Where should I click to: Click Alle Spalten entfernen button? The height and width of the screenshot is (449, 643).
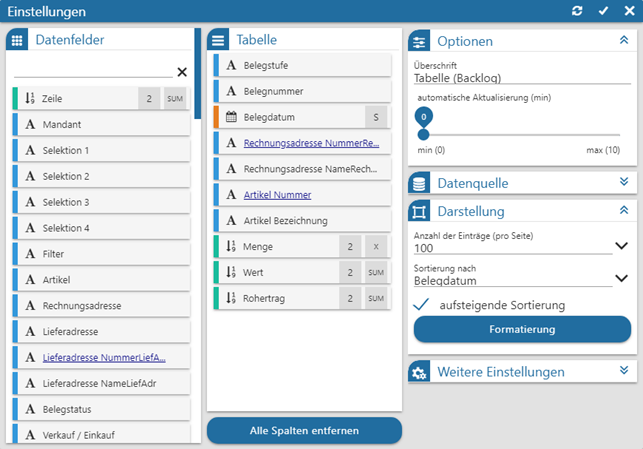point(304,431)
